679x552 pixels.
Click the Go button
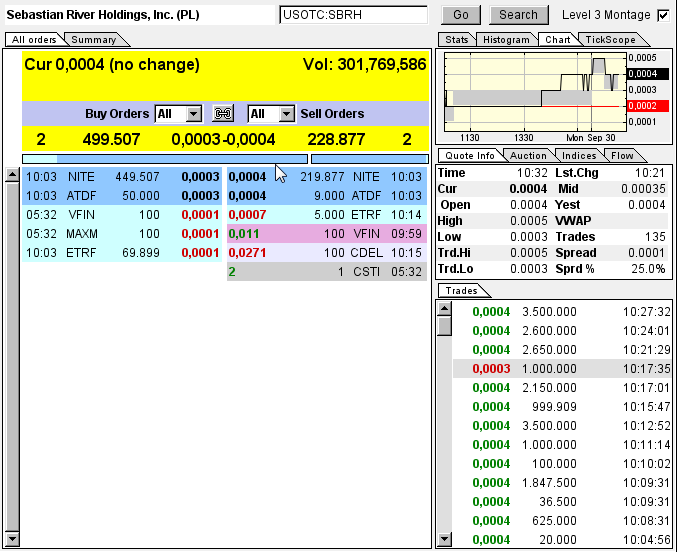coord(461,15)
